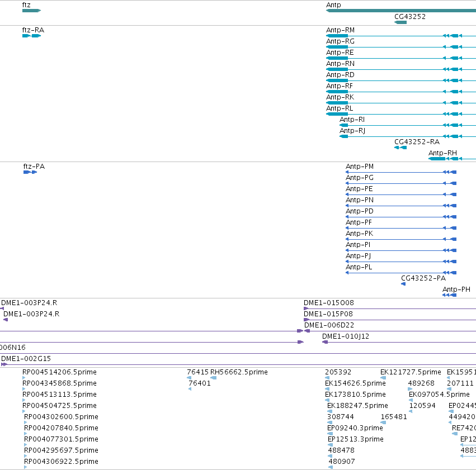Click transcript Antp-RD

[x=340, y=75]
